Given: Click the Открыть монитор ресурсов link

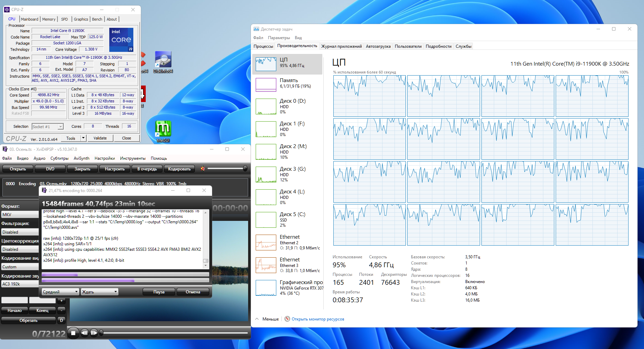Looking at the screenshot, I should click(x=318, y=319).
